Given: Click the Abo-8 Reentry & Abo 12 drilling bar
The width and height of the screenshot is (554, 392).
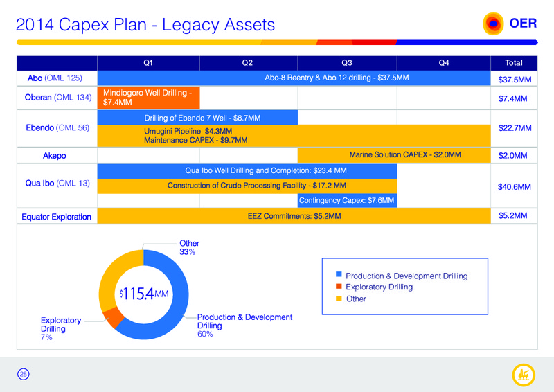Looking at the screenshot, I should (x=294, y=78).
